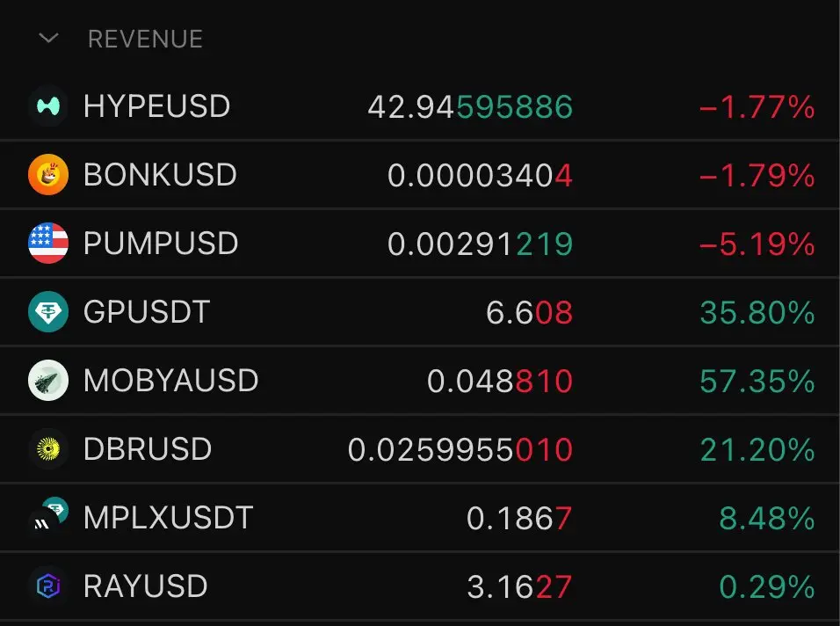
Task: Click the MOBYAUSD whale icon
Action: 48,381
